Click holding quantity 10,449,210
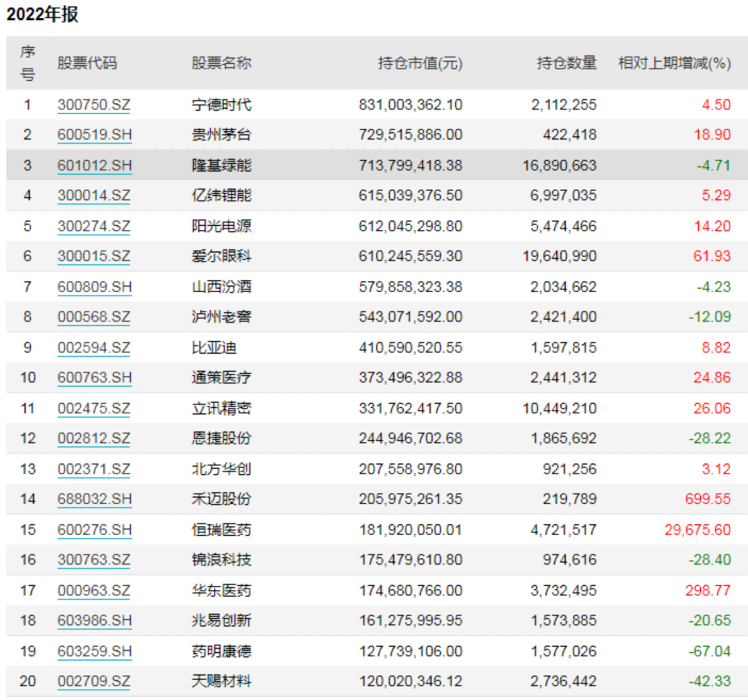Image resolution: width=748 pixels, height=700 pixels. point(559,409)
